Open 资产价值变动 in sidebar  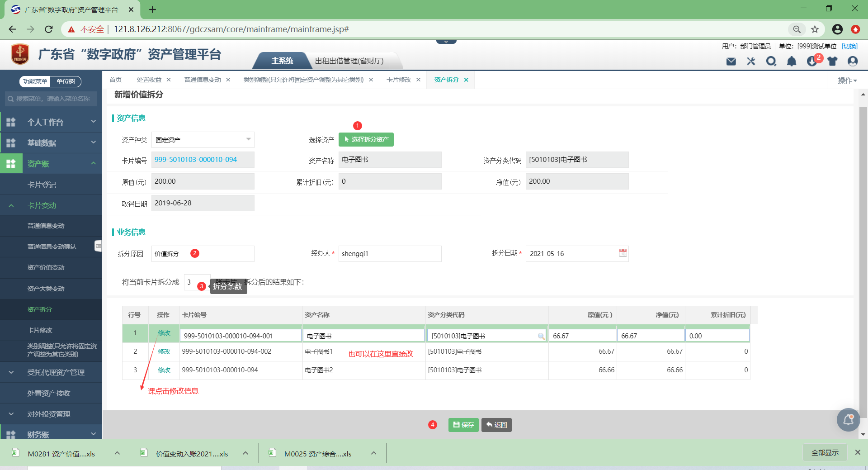(46, 267)
